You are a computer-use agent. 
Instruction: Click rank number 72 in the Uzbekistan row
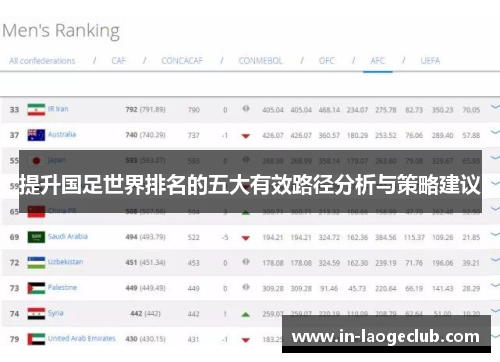tap(14, 263)
